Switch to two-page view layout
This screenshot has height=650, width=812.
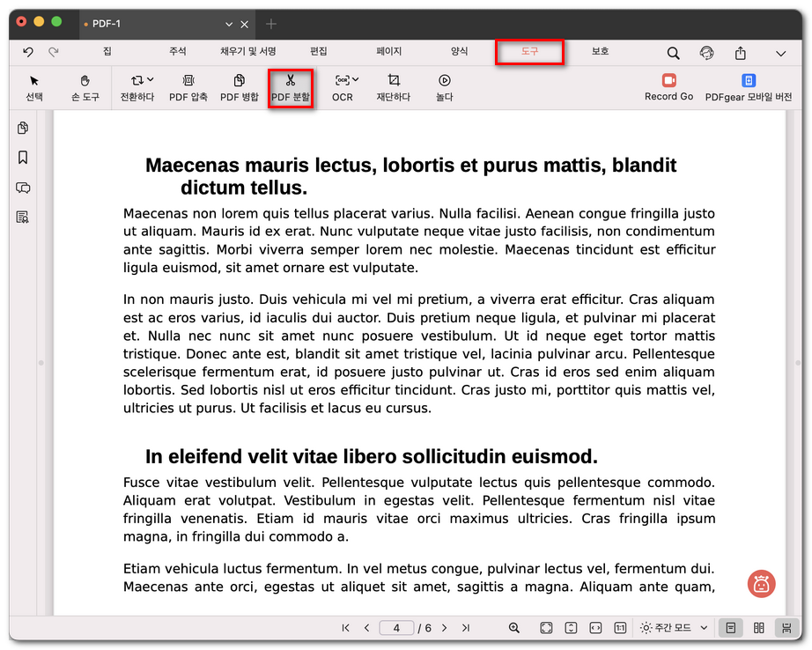pos(758,628)
